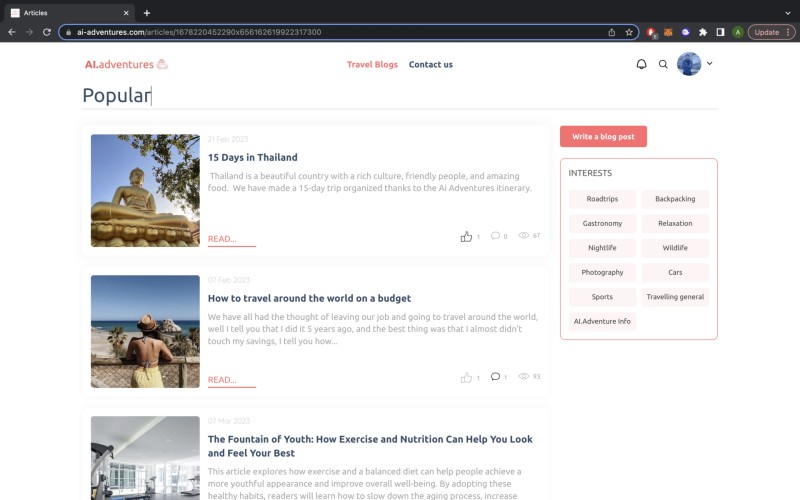View site info via the padlock icon

pos(68,32)
